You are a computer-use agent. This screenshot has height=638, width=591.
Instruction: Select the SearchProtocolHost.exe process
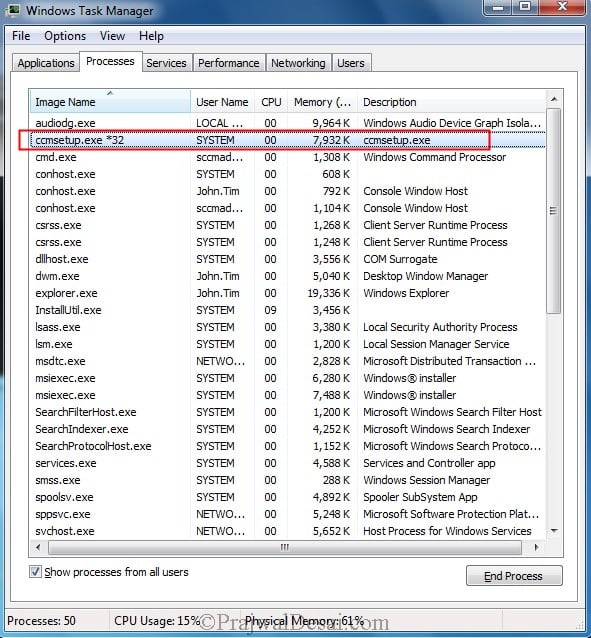point(288,446)
